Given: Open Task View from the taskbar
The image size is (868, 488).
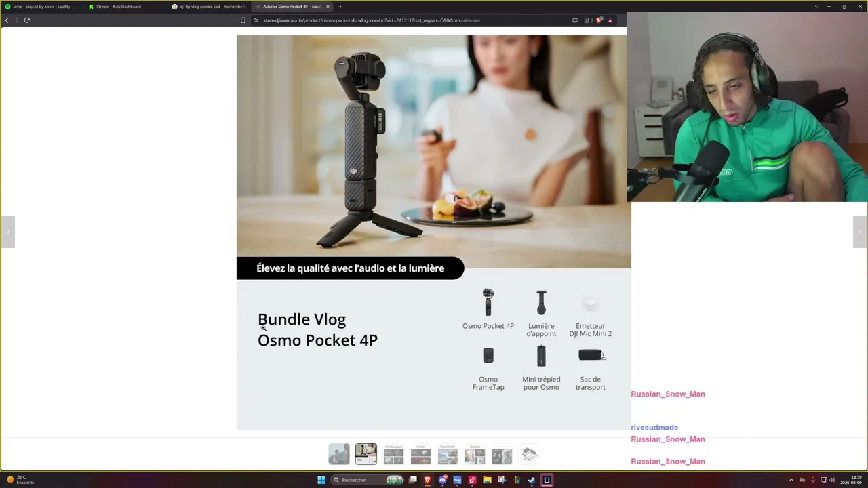Looking at the screenshot, I should coord(412,480).
